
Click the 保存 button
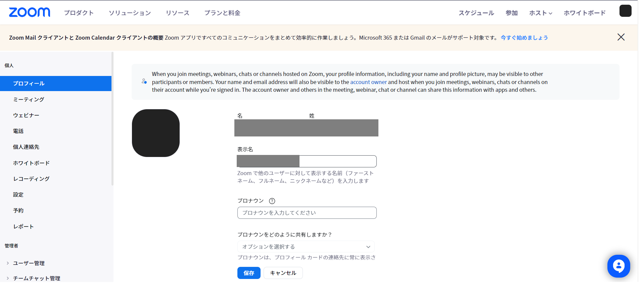click(249, 273)
